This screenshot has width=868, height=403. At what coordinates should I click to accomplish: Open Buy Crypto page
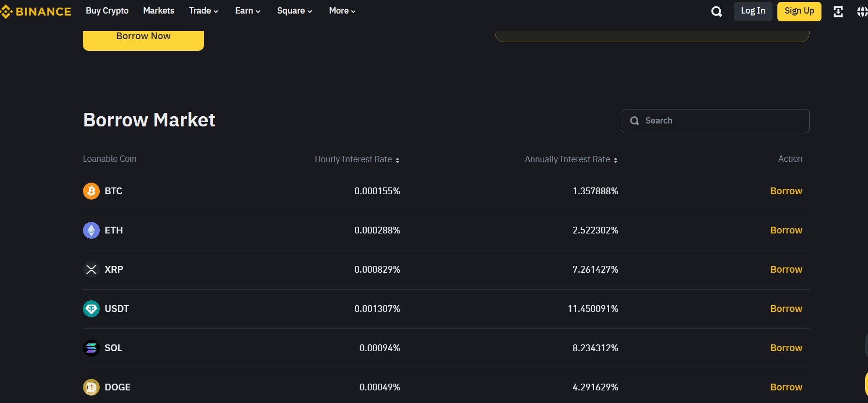click(107, 11)
